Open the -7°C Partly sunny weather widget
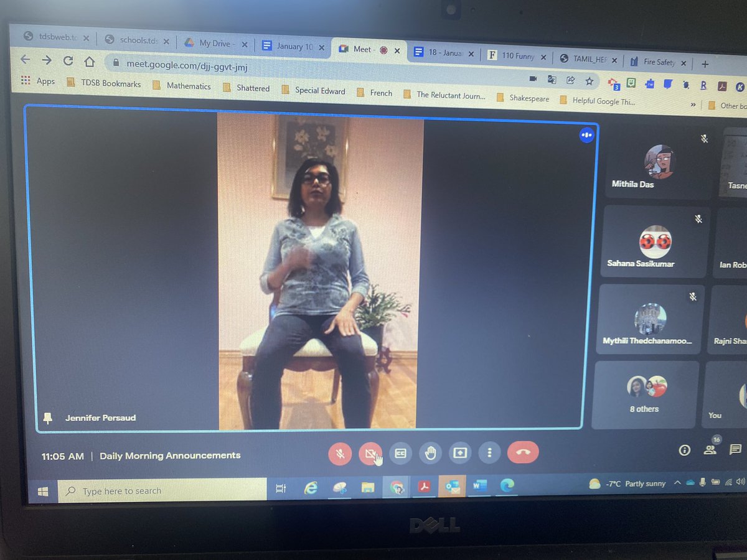Screen dimensions: 747x560 tap(627, 483)
